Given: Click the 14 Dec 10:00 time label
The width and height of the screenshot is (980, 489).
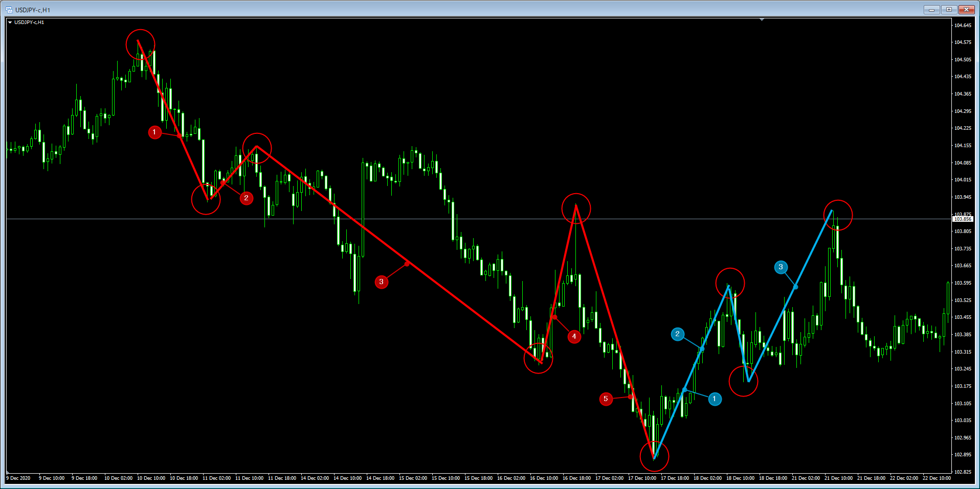Looking at the screenshot, I should tap(347, 478).
